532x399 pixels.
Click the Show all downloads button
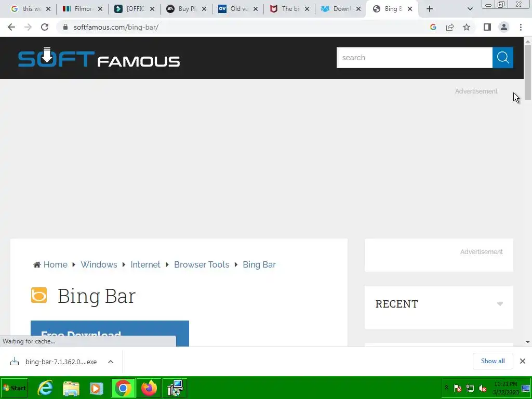coord(493,361)
